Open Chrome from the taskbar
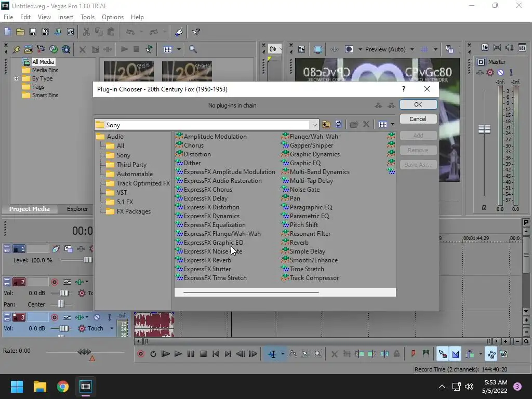Screen dimensions: 532x399 click(63, 387)
